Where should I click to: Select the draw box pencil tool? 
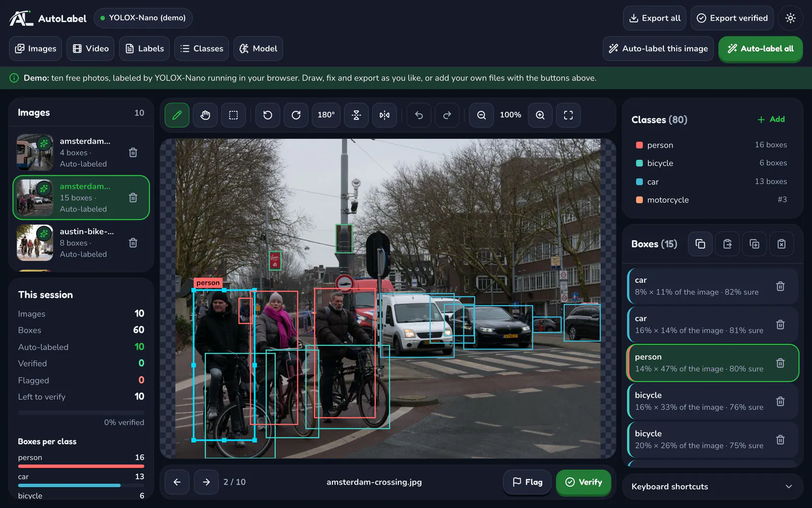tap(177, 115)
